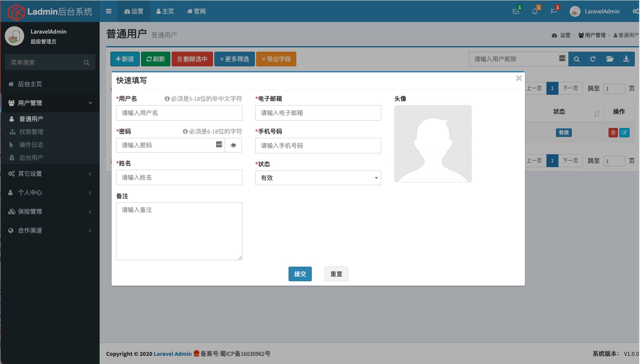640x364 pixels.
Task: Switch to the 运营 top tab
Action: [134, 11]
